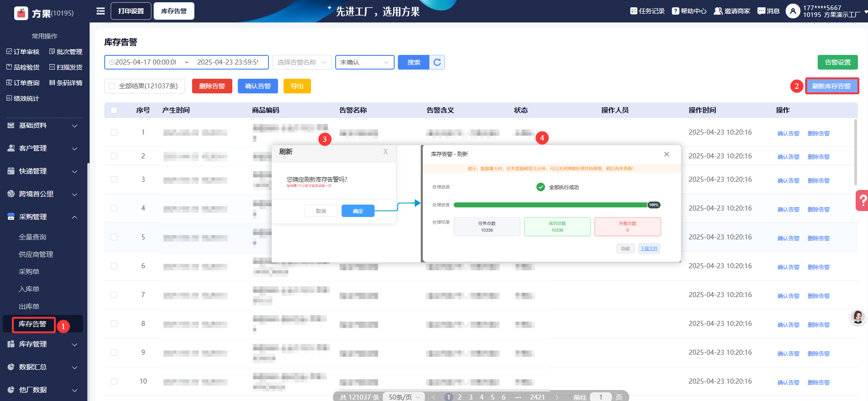The height and width of the screenshot is (401, 868).
Task: Click the red question mark help widget
Action: pyautogui.click(x=862, y=200)
